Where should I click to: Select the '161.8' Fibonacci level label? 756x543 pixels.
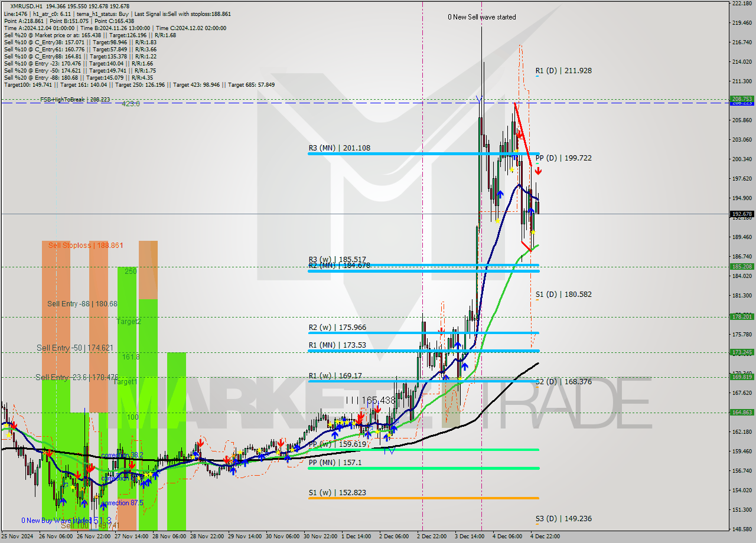(x=131, y=357)
